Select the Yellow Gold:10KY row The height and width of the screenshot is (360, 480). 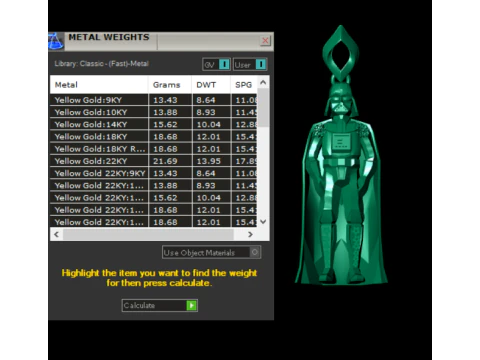pyautogui.click(x=154, y=112)
